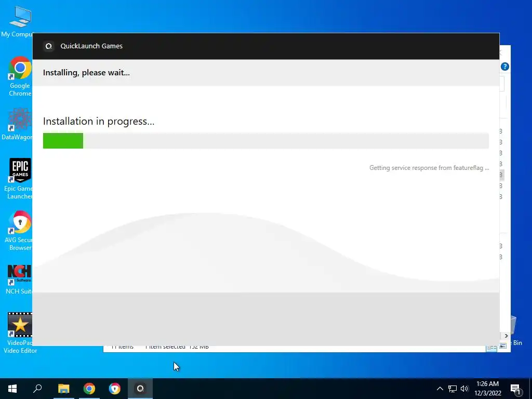The image size is (532, 399).
Task: Click the QuickLaunch Games logo icon
Action: tap(49, 46)
